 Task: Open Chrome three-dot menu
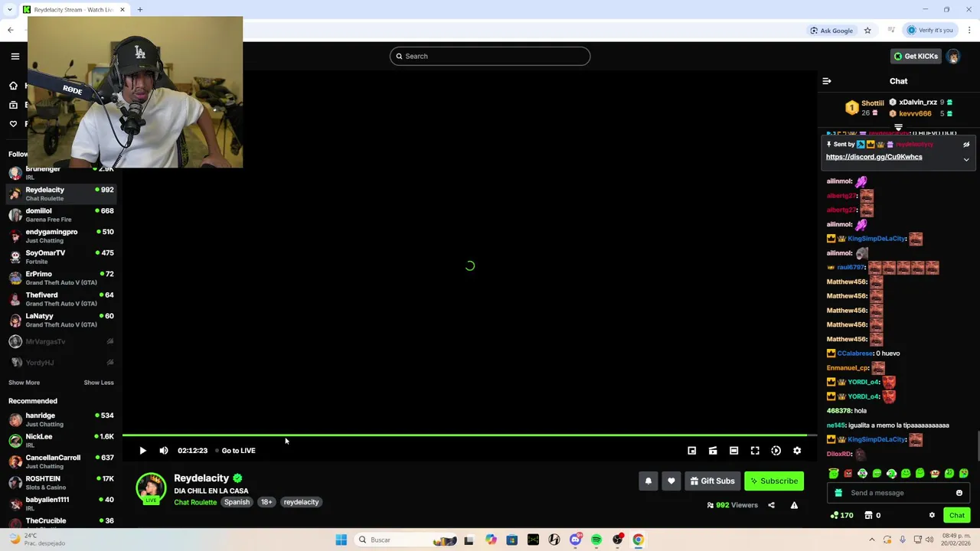point(969,31)
